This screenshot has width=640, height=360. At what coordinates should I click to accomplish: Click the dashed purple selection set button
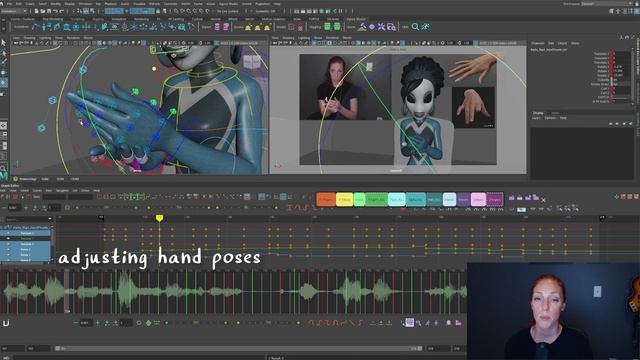click(495, 199)
